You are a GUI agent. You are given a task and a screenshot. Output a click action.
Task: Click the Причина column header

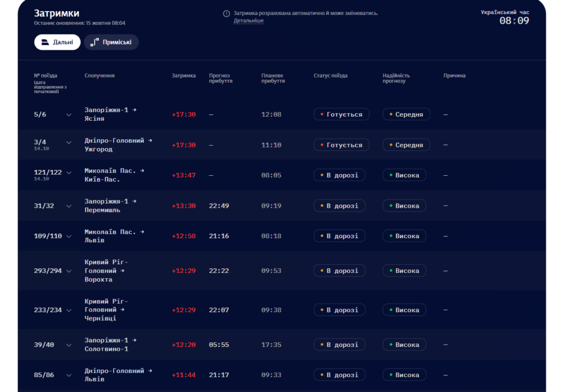click(x=454, y=75)
